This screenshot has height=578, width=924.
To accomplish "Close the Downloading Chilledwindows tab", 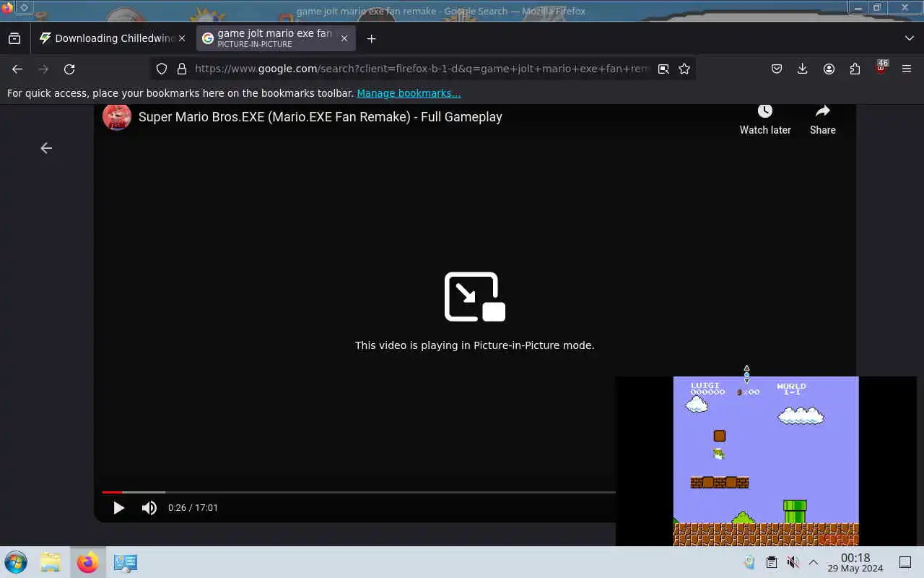I will click(182, 38).
